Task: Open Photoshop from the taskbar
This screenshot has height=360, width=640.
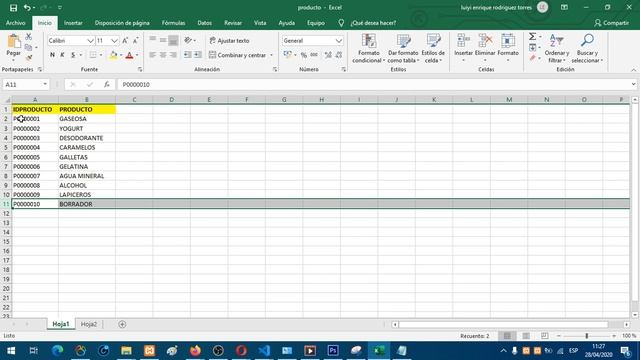Action: point(333,351)
